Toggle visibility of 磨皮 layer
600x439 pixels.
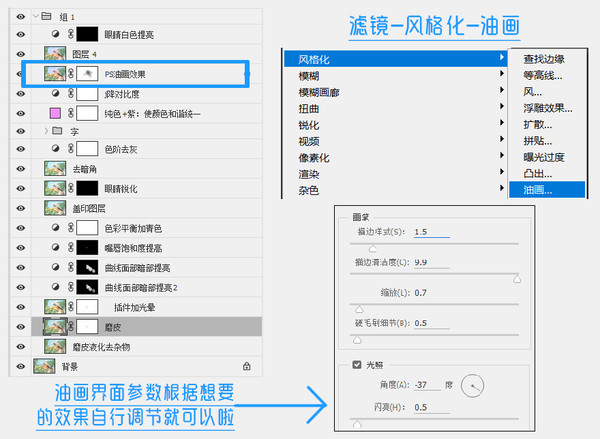(x=21, y=327)
